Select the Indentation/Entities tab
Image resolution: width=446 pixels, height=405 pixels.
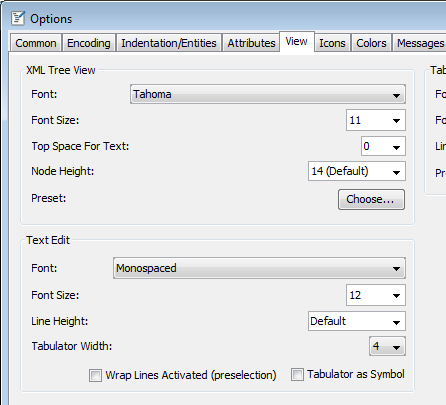[169, 43]
